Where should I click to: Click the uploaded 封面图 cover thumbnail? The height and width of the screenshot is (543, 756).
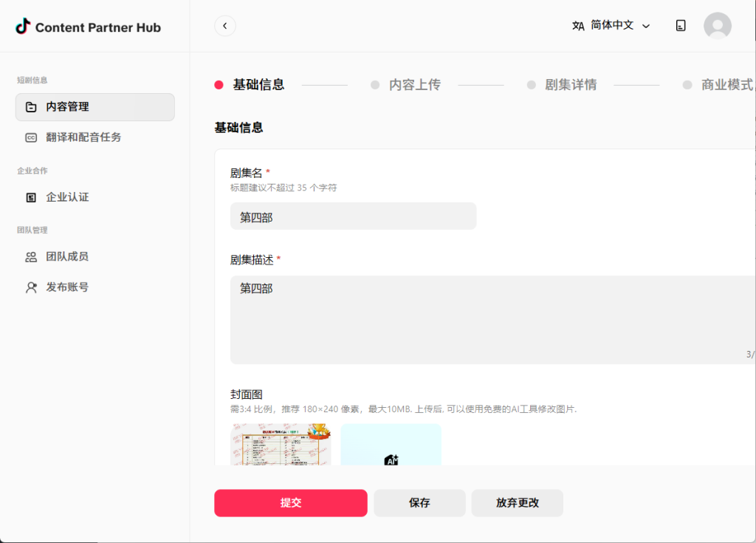(279, 445)
